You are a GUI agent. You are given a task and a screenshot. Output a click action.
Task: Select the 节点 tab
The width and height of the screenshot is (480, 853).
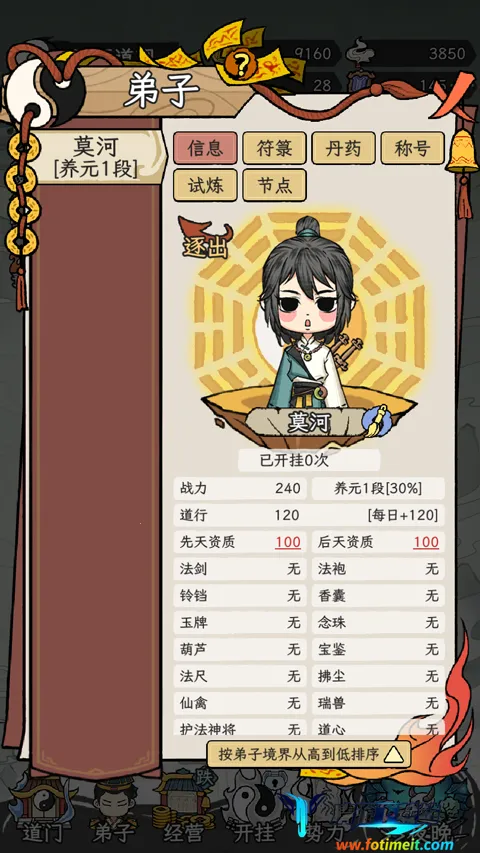coord(274,185)
